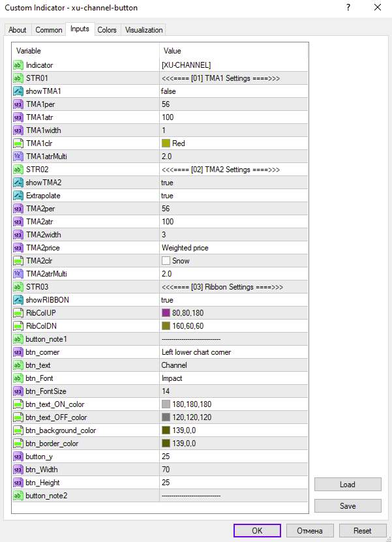
Task: Switch to the Colors tab
Action: pos(107,30)
